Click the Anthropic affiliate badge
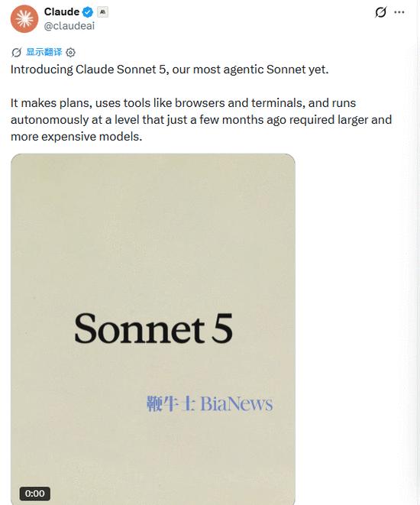Viewport: 420px width, 505px height. tap(102, 12)
